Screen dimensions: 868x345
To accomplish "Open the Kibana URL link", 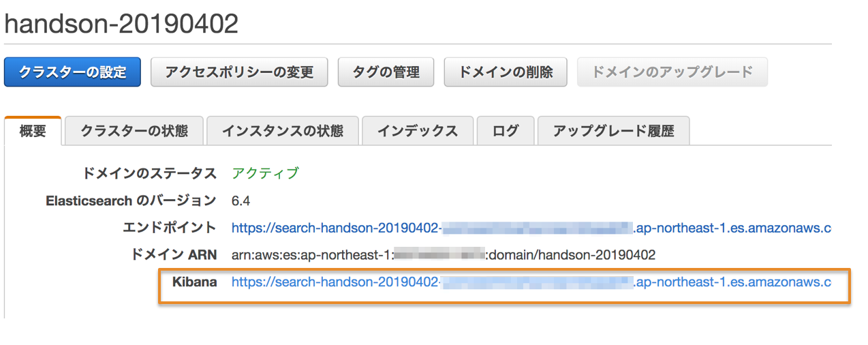I will pos(531,282).
